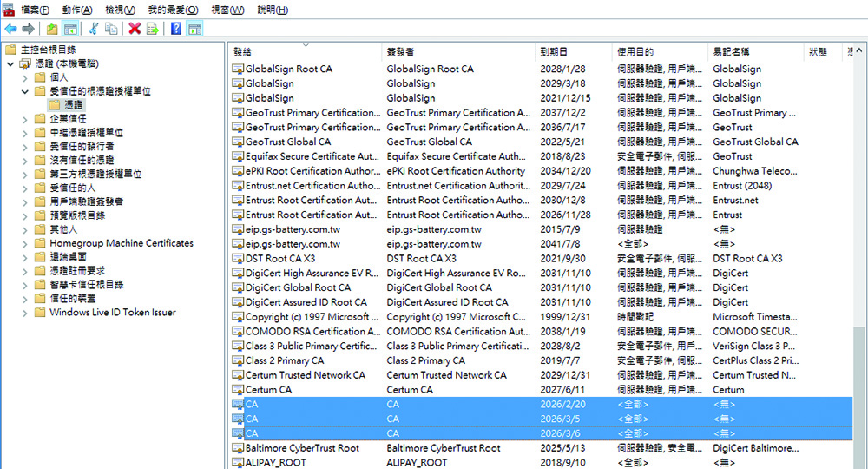Toggle the Action Pane toolbar icon

pos(194,29)
